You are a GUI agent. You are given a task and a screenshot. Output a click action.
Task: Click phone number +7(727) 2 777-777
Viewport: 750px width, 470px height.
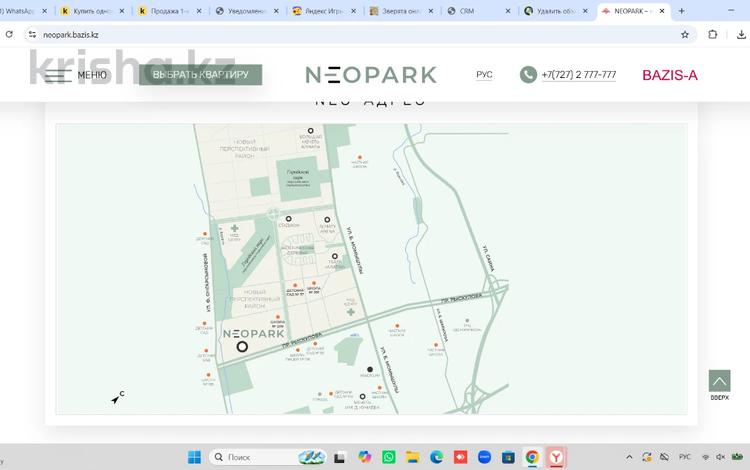coord(579,75)
